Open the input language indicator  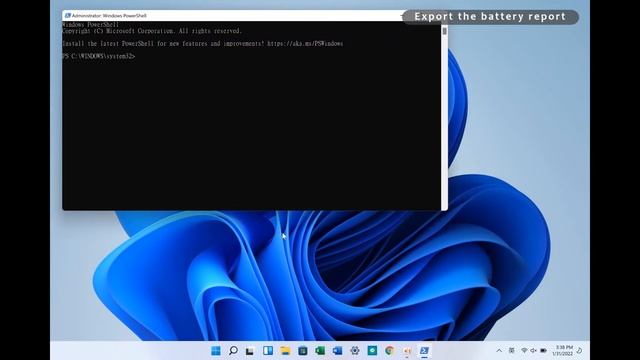pos(511,351)
